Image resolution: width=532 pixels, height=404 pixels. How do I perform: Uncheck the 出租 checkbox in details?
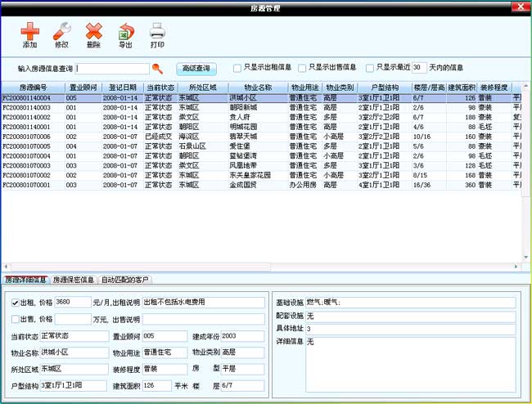(x=15, y=302)
